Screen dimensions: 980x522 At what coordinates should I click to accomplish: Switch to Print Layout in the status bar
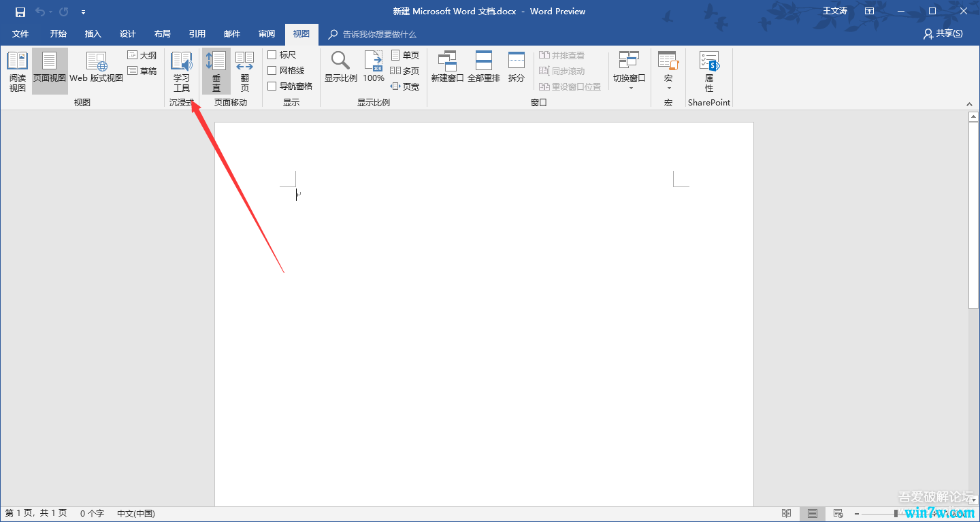pyautogui.click(x=813, y=514)
